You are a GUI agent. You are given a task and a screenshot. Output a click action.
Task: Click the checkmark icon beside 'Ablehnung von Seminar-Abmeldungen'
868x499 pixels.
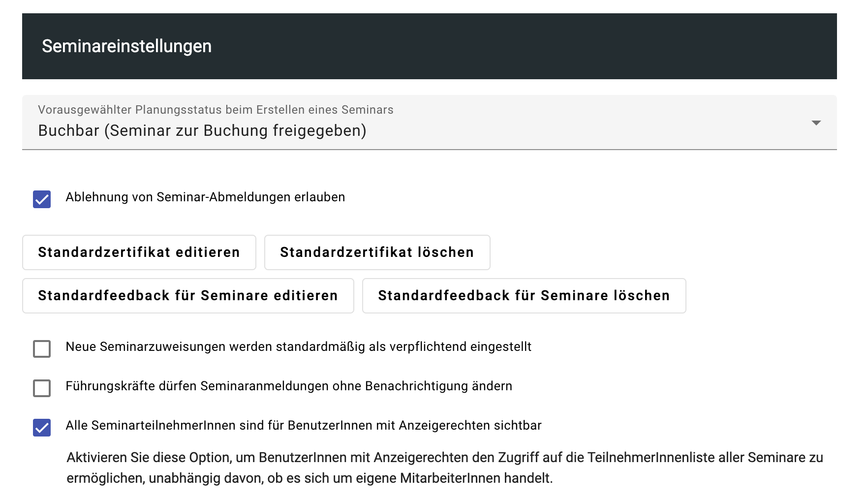tap(42, 199)
